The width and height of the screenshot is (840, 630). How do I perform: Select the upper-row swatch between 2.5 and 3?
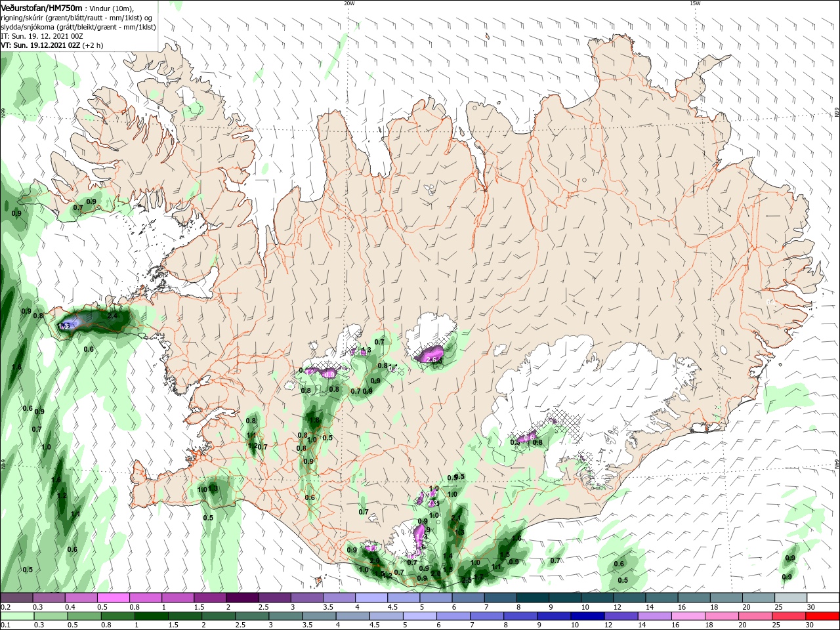[274, 598]
